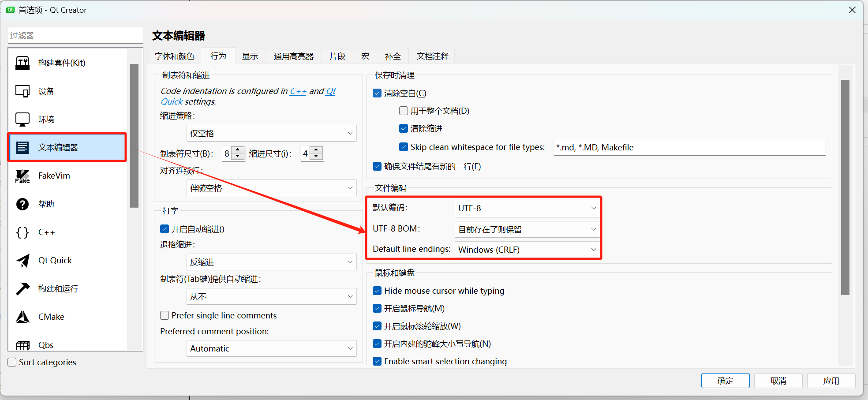Decrease 制表符尺寸 with down arrow
The image size is (868, 400).
(238, 157)
